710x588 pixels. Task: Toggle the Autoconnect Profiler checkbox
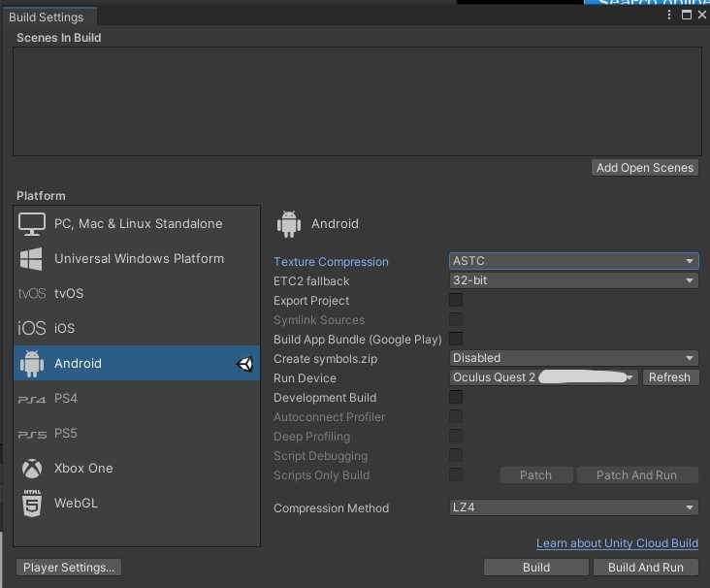tap(456, 416)
